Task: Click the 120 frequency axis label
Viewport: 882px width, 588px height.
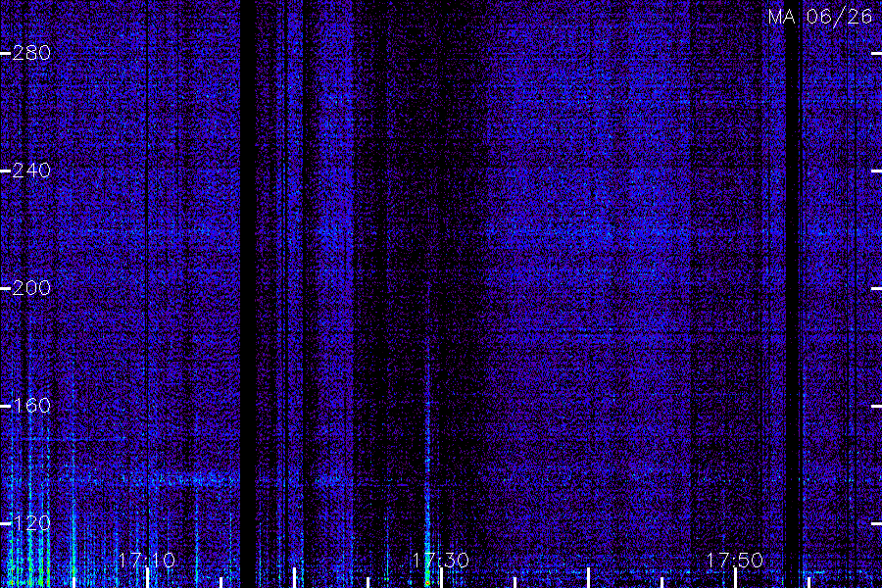Action: point(31,523)
